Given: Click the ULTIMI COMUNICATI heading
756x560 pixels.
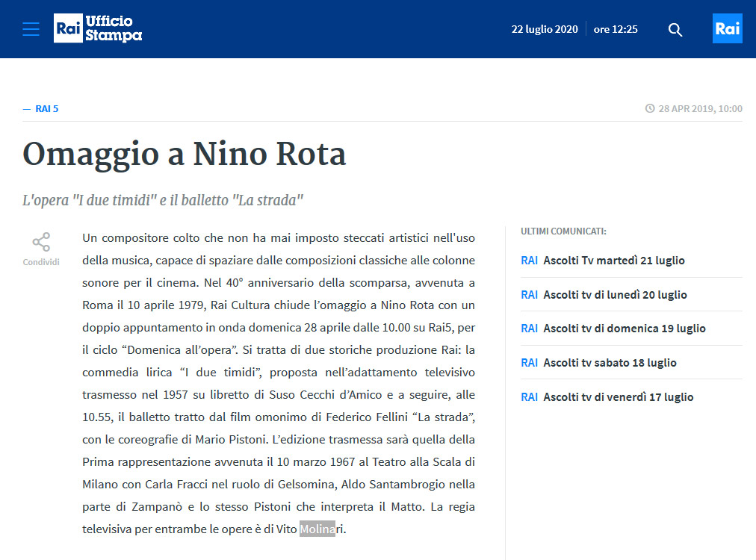Looking at the screenshot, I should pyautogui.click(x=563, y=231).
